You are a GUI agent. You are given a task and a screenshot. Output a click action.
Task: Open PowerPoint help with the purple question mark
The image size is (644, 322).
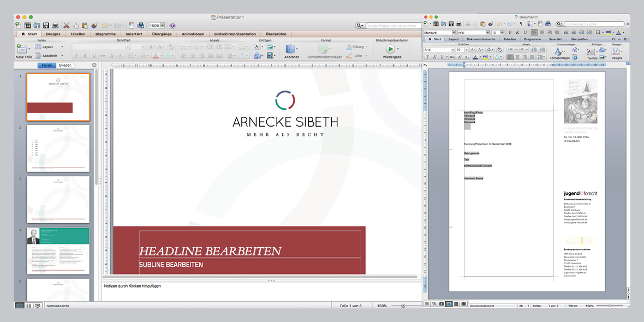coord(172,26)
